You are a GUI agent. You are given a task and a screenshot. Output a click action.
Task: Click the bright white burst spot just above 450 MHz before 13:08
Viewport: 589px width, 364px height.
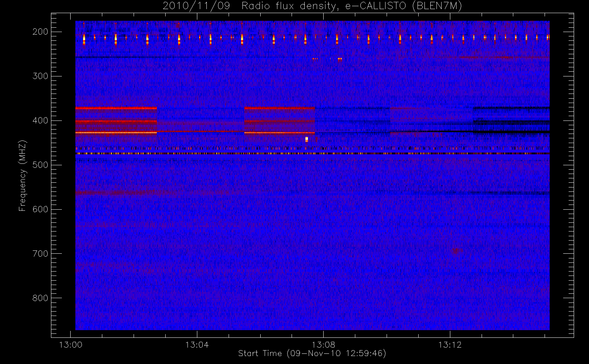(x=307, y=139)
